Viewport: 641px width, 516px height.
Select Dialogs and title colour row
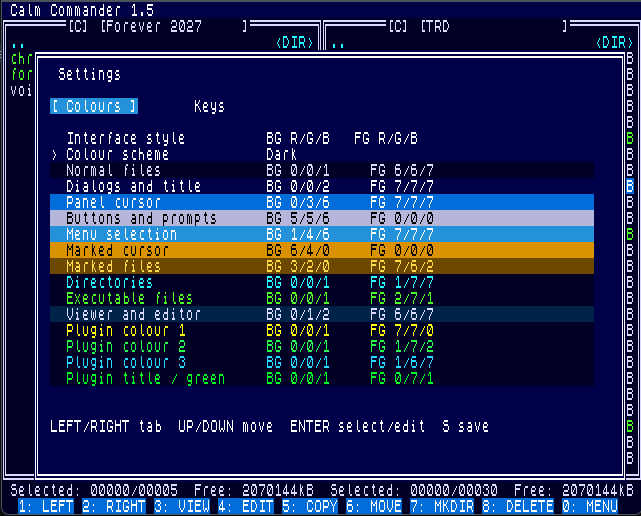(322, 186)
